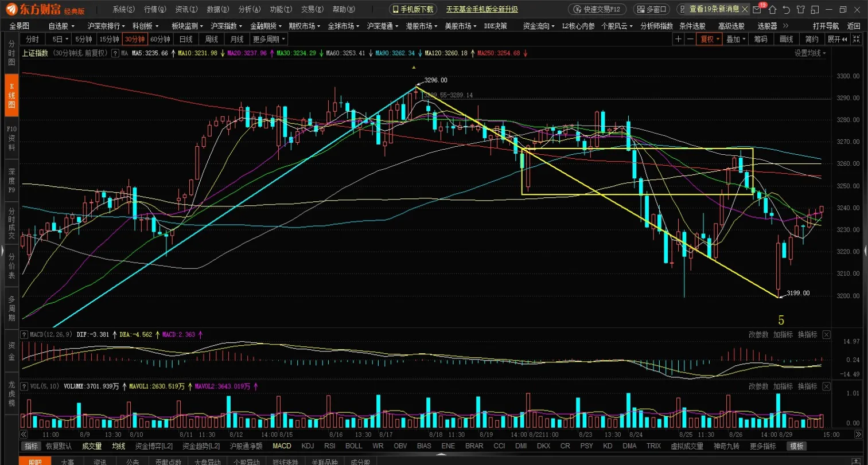Click the left double-arrow on time axis
The height and width of the screenshot is (465, 868).
pyautogui.click(x=24, y=435)
